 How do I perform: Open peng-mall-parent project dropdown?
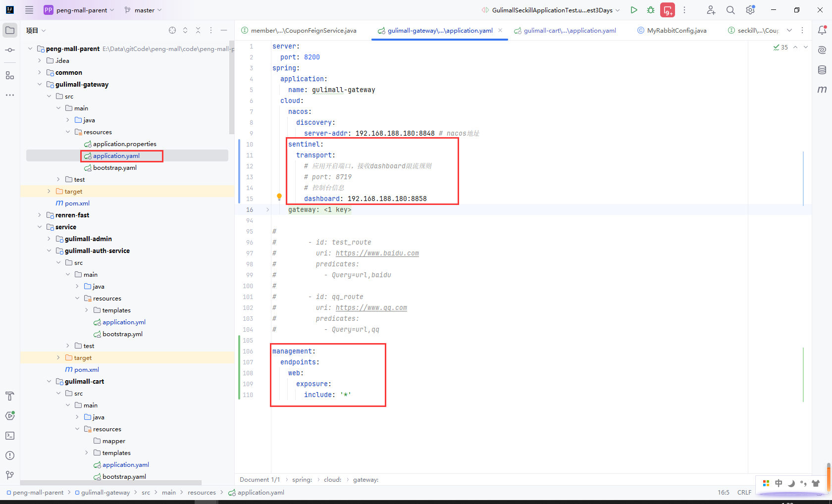click(79, 10)
